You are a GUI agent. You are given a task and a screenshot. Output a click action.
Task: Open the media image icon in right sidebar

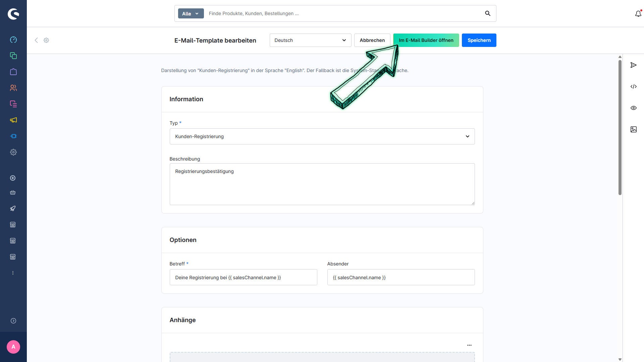pyautogui.click(x=633, y=129)
